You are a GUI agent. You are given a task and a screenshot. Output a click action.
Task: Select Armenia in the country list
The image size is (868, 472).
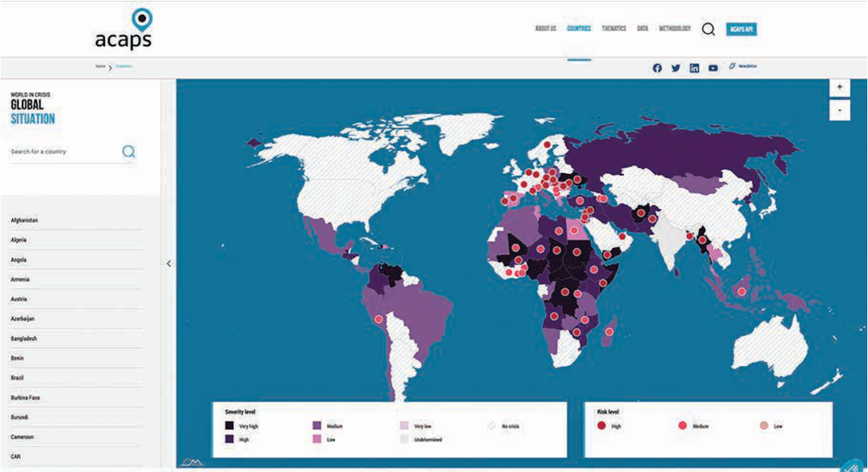click(x=76, y=279)
